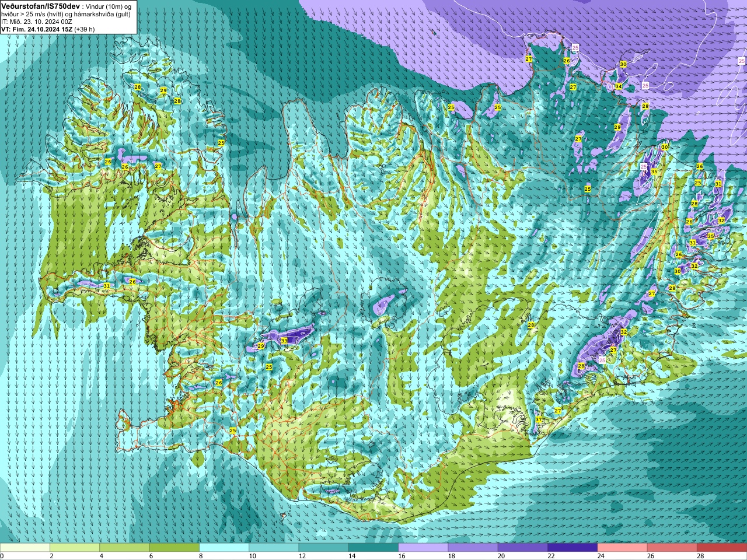Image resolution: width=747 pixels, height=560 pixels.
Task: Click the red legend swatch above 28 m/s
Action: click(722, 547)
